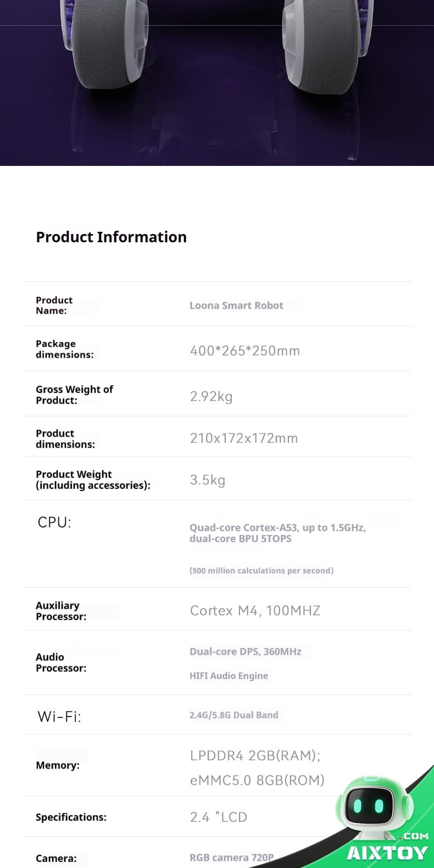
Task: Select the Quad-core Cortex-A53 CPU text
Action: click(x=277, y=533)
